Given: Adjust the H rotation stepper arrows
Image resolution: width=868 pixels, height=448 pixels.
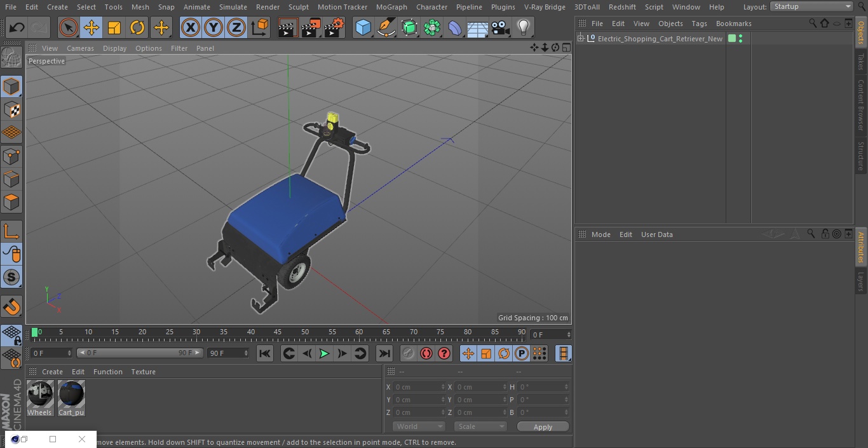Looking at the screenshot, I should click(x=567, y=387).
